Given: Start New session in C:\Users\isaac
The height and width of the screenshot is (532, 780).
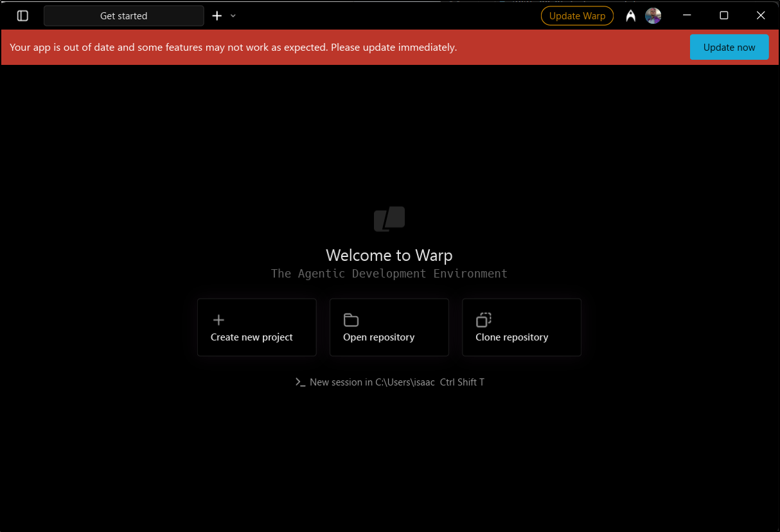Looking at the screenshot, I should (x=372, y=382).
